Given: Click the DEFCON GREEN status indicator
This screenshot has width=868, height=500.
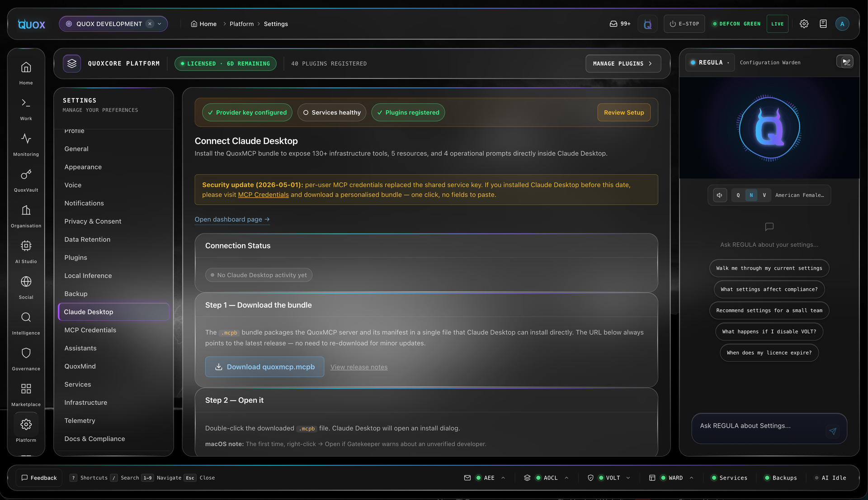Looking at the screenshot, I should [736, 24].
